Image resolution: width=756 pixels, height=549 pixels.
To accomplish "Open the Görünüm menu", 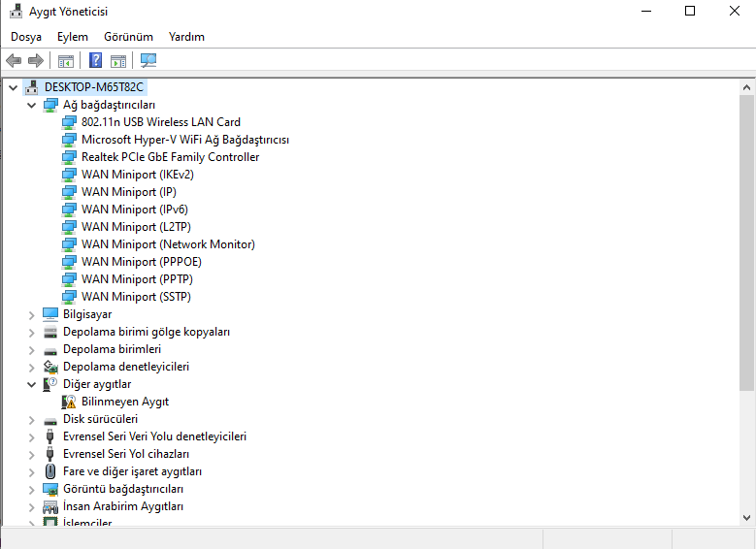I will 128,37.
